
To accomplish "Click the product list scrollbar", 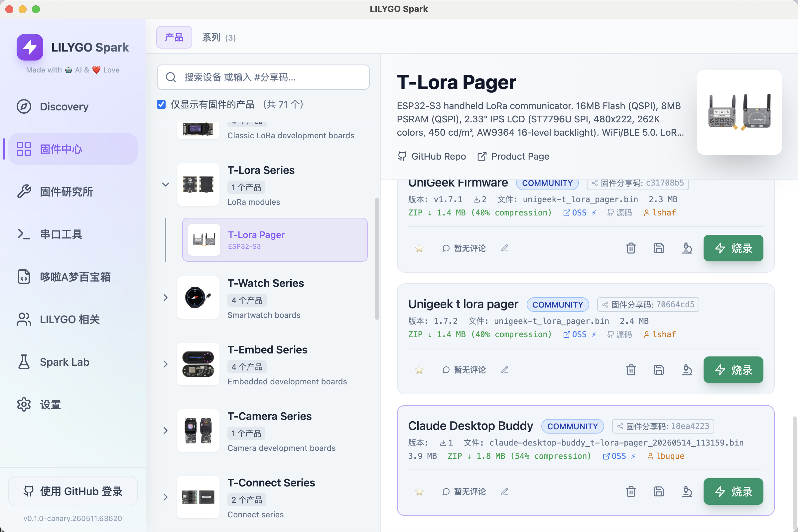I will click(377, 259).
